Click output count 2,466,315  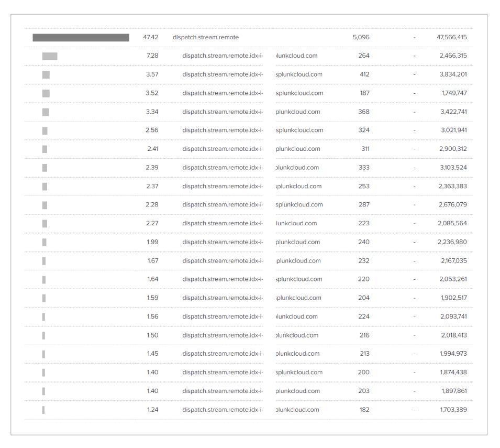click(x=453, y=56)
